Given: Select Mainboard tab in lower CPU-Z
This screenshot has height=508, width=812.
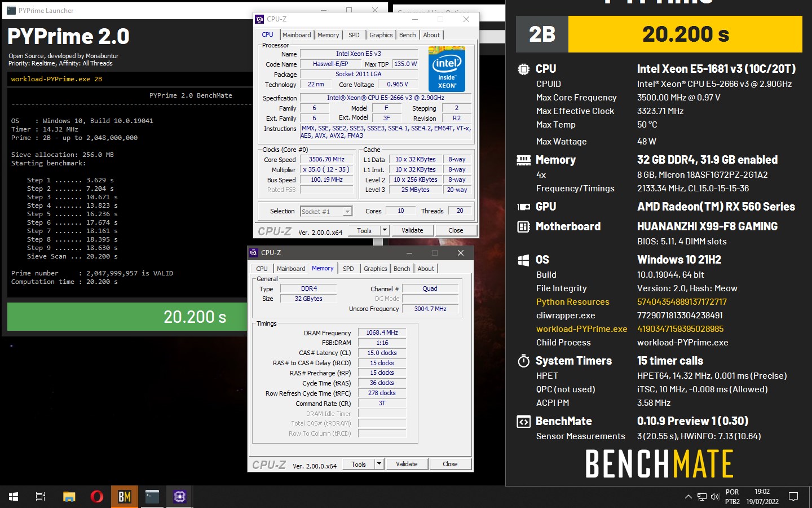Looking at the screenshot, I should 291,269.
